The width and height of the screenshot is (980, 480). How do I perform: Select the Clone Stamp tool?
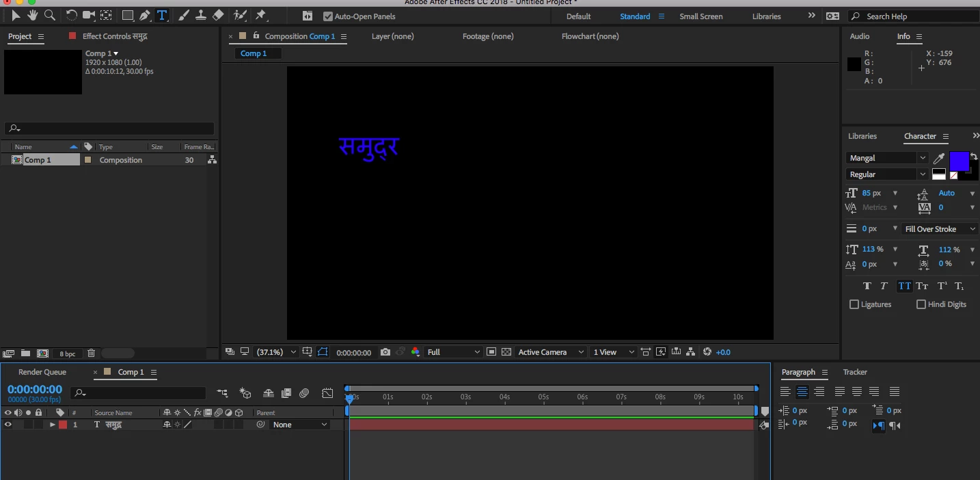pos(201,15)
